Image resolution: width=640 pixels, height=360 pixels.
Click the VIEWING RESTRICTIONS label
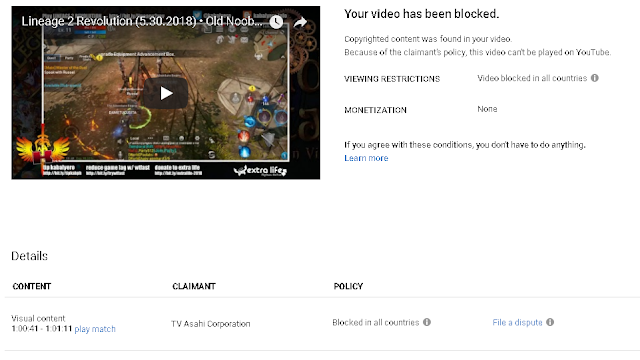click(x=392, y=79)
